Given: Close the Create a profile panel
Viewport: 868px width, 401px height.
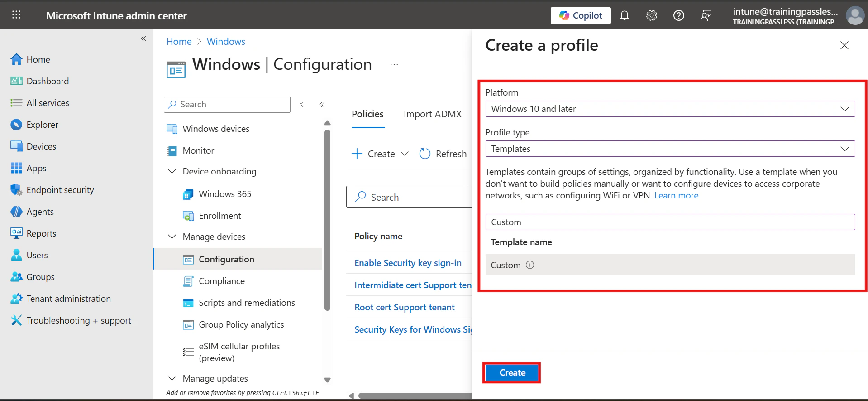Looking at the screenshot, I should click(844, 45).
